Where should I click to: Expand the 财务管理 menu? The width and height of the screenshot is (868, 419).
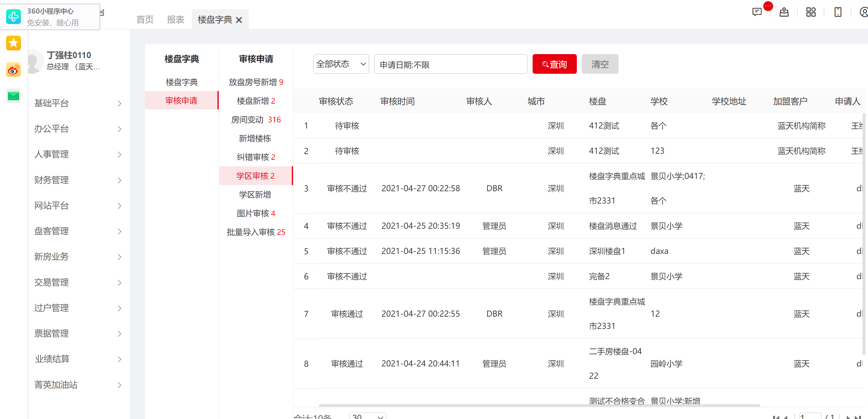point(78,180)
